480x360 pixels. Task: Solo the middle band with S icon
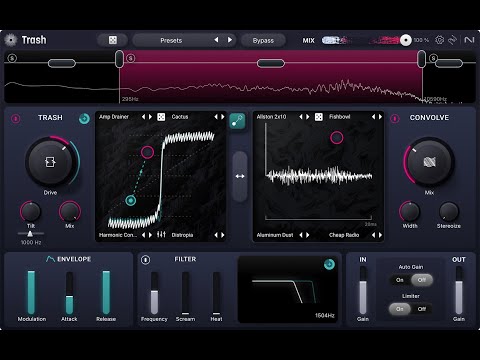coord(130,58)
